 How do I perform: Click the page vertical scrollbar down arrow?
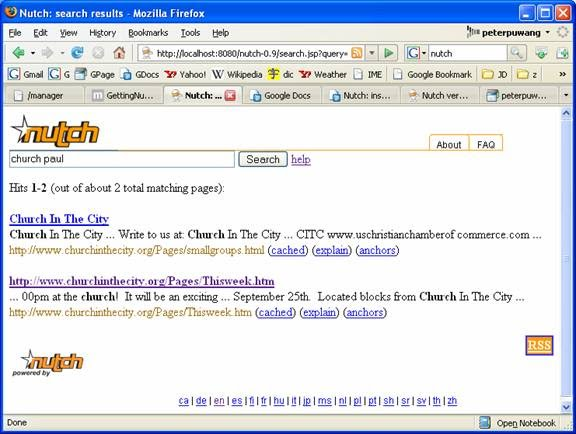coord(566,406)
